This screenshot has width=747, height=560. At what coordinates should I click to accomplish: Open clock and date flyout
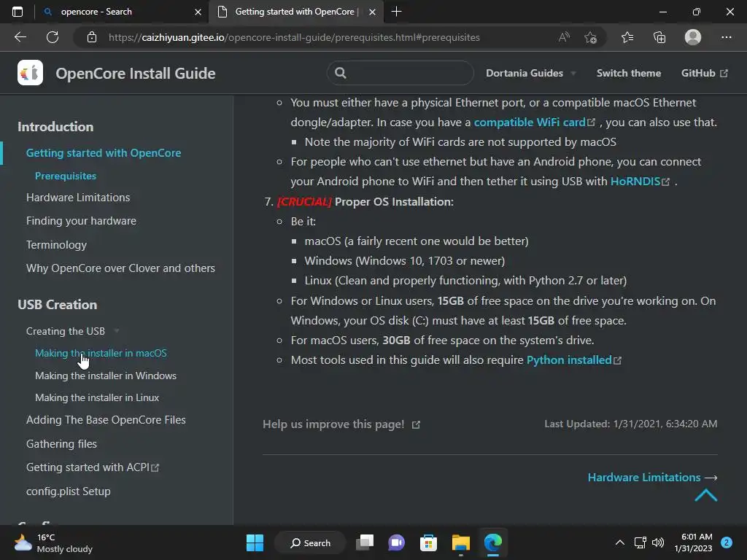tap(693, 542)
